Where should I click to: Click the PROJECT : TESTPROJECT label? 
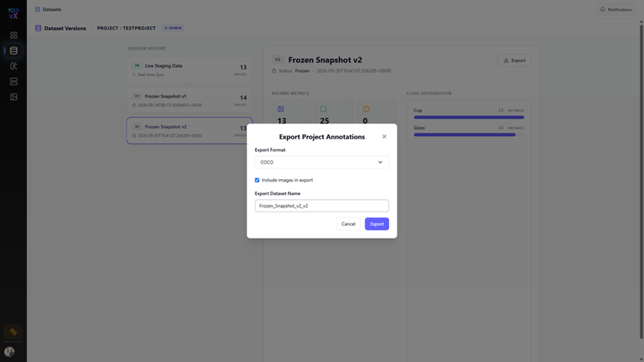(126, 28)
